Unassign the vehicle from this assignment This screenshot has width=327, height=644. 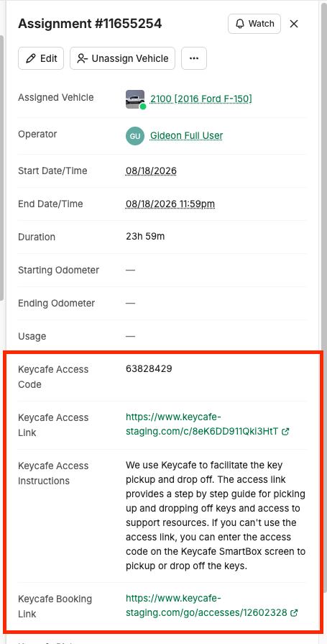click(x=122, y=58)
